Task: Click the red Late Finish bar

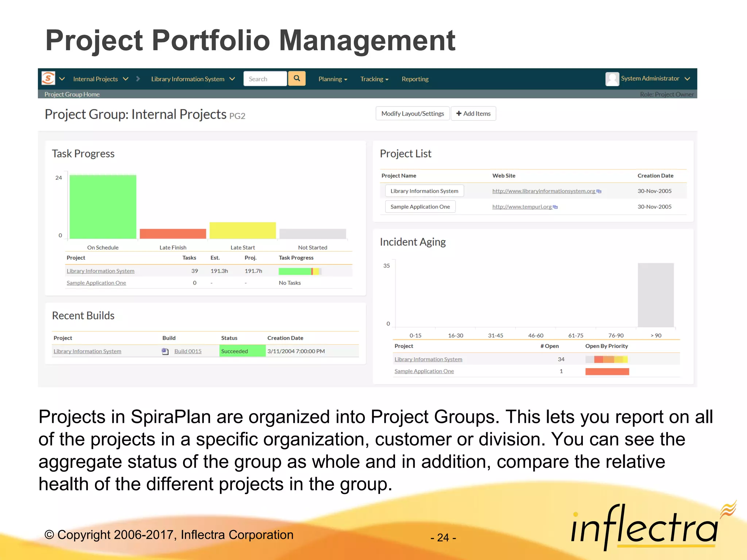Action: (x=173, y=234)
